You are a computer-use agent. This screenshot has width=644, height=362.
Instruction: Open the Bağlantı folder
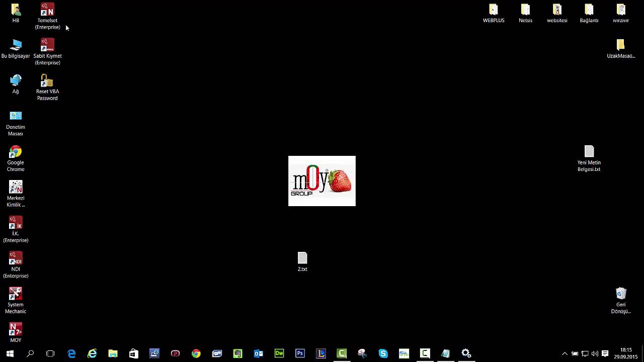coord(589,13)
